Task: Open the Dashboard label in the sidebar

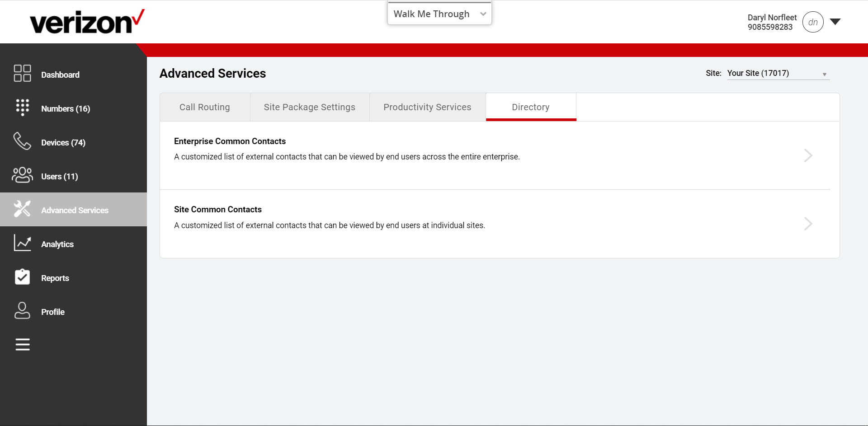Action: click(60, 75)
